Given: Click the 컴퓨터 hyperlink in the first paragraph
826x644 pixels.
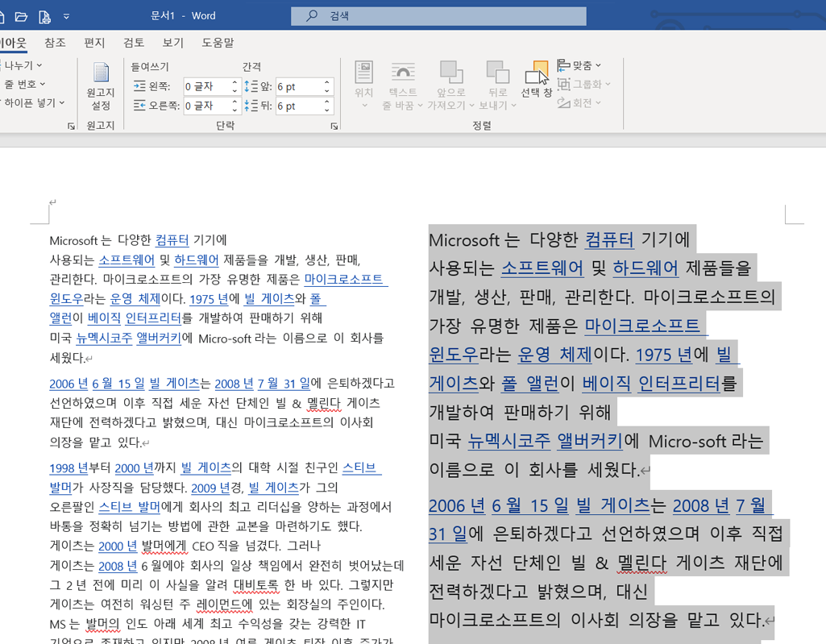Looking at the screenshot, I should tap(173, 241).
